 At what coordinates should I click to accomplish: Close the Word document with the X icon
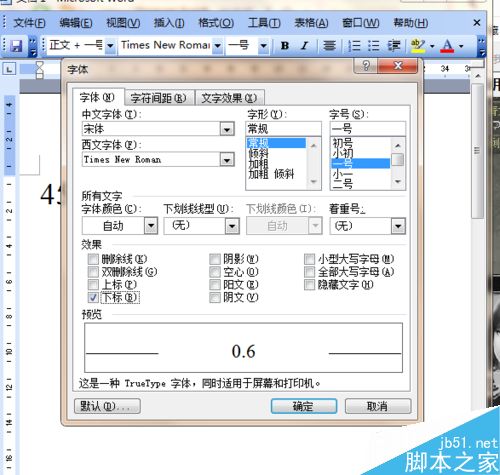477,23
